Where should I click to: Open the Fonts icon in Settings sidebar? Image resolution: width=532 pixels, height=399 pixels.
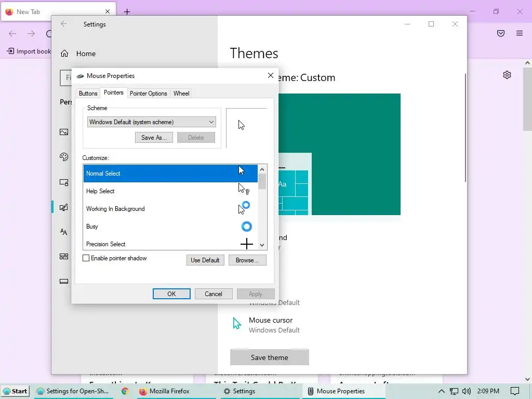64,232
